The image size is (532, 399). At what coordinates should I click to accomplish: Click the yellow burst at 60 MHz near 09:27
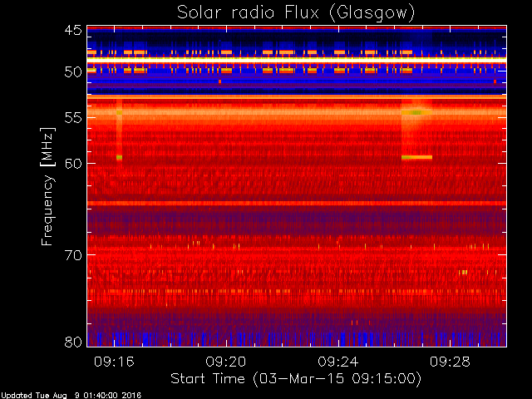(x=416, y=157)
